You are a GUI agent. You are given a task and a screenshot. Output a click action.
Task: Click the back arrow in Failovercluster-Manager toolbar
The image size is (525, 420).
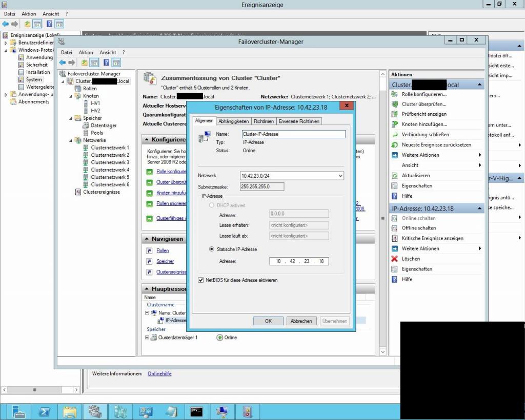click(62, 62)
